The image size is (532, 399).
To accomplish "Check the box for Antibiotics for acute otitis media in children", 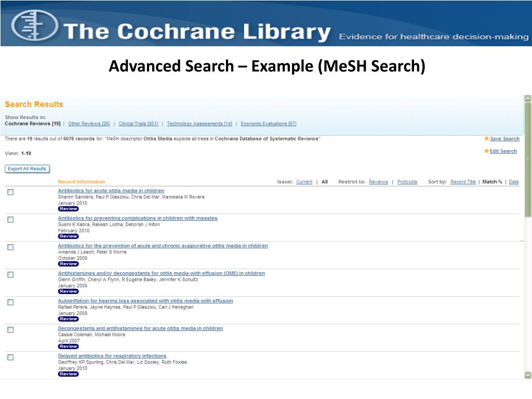I will pyautogui.click(x=10, y=192).
